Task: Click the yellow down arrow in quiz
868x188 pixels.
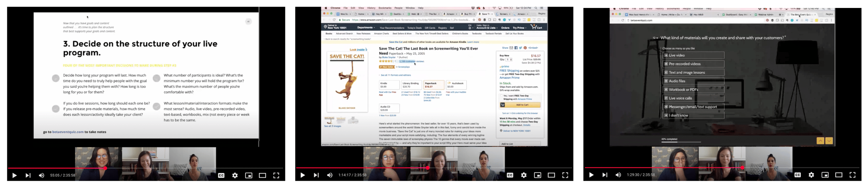Action: 829,141
